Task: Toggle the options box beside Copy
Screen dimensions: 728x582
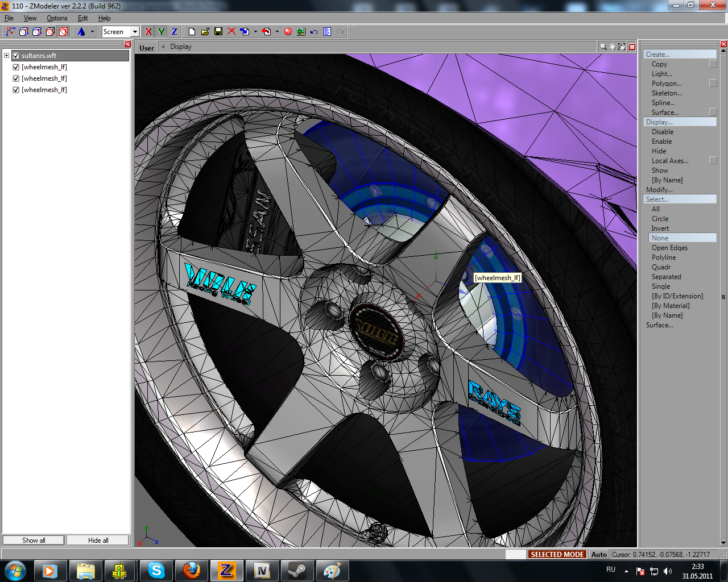Action: 713,64
